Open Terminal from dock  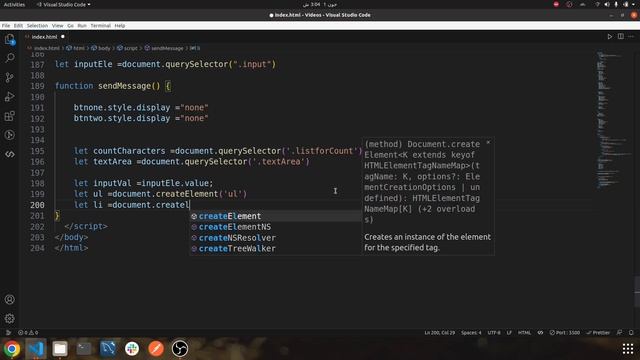click(84, 349)
